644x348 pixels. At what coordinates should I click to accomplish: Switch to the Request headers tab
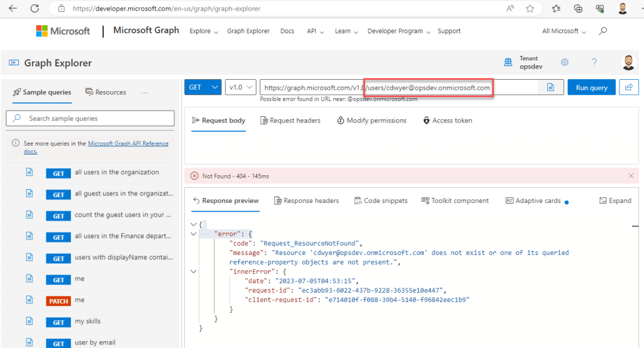tap(290, 121)
